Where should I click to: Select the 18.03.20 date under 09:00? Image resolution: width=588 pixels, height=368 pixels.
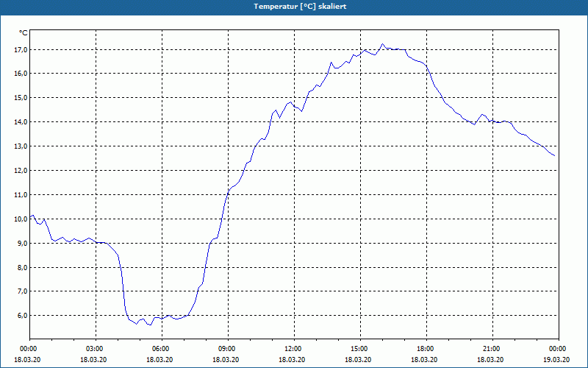click(226, 359)
